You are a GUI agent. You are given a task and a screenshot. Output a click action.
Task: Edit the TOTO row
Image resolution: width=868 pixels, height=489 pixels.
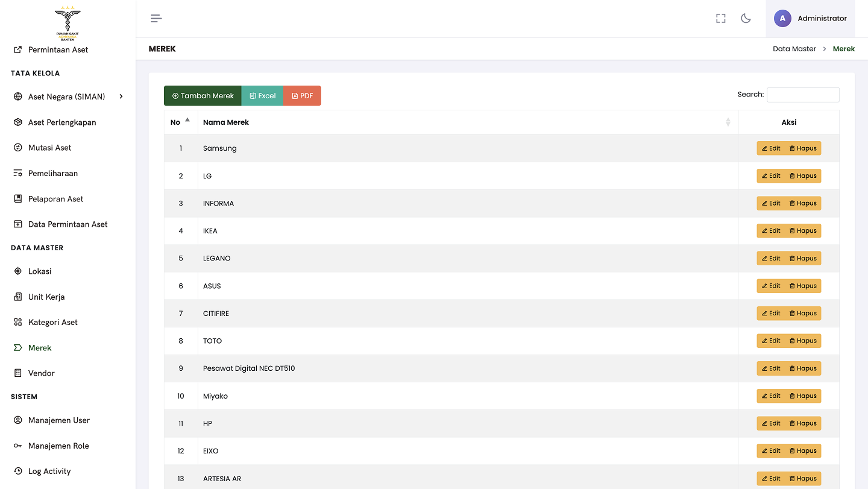coord(771,341)
